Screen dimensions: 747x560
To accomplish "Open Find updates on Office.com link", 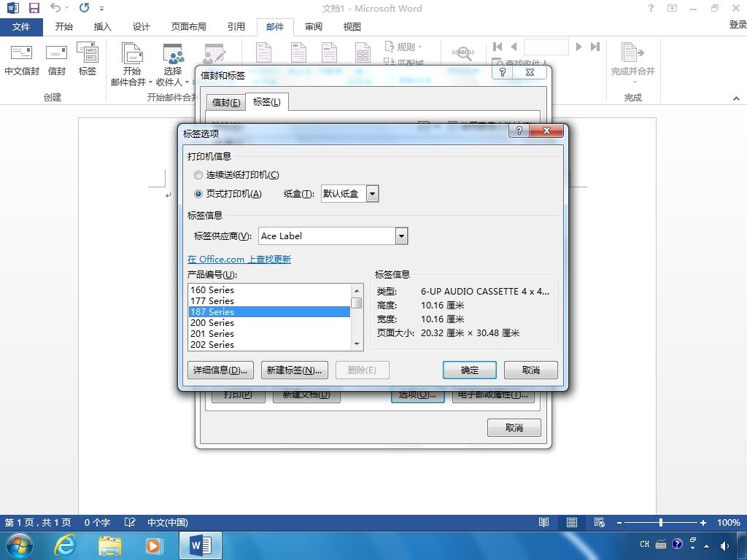I will click(239, 259).
